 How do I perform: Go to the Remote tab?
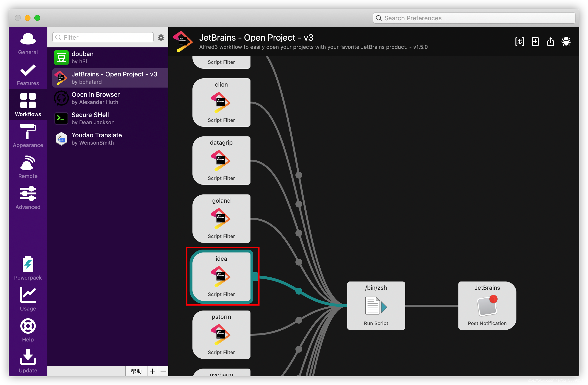28,167
